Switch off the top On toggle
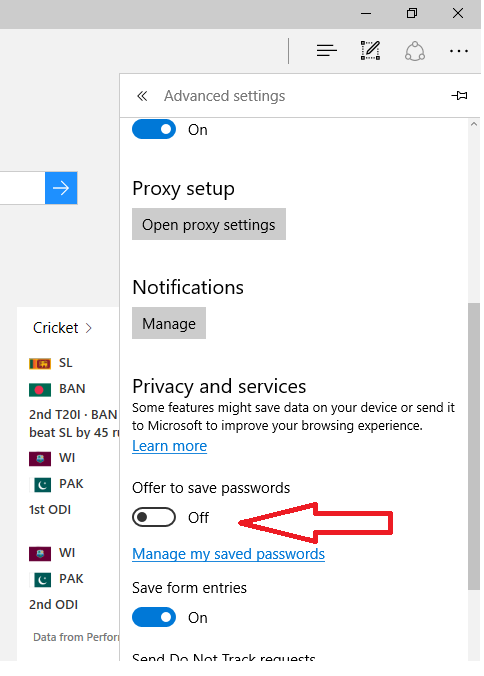The image size is (484, 676). [154, 129]
